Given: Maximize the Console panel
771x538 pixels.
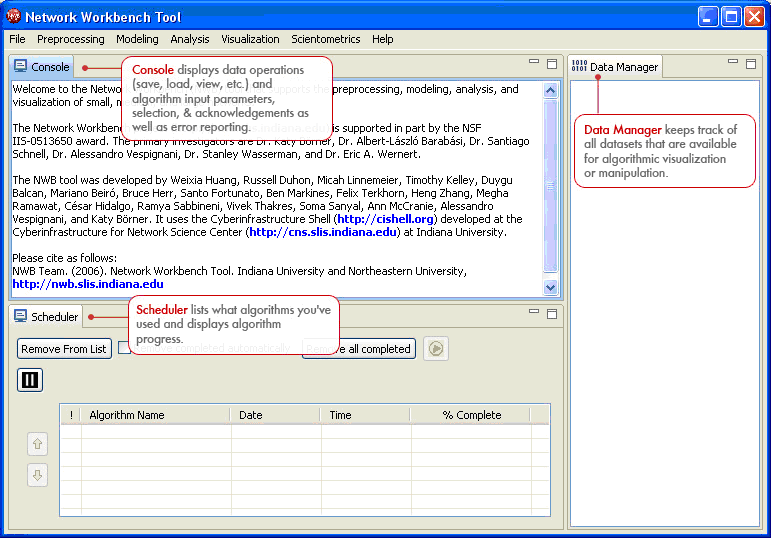Looking at the screenshot, I should [x=552, y=64].
